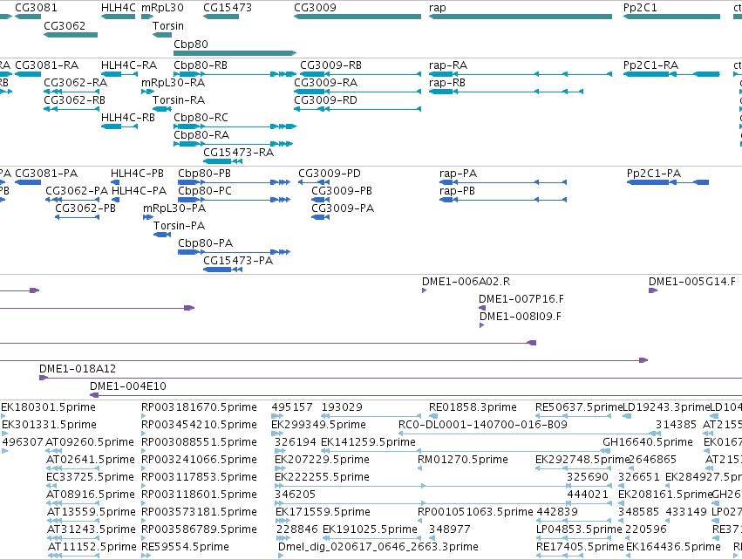Select the rap-PA protein label
The height and width of the screenshot is (560, 742).
click(458, 174)
